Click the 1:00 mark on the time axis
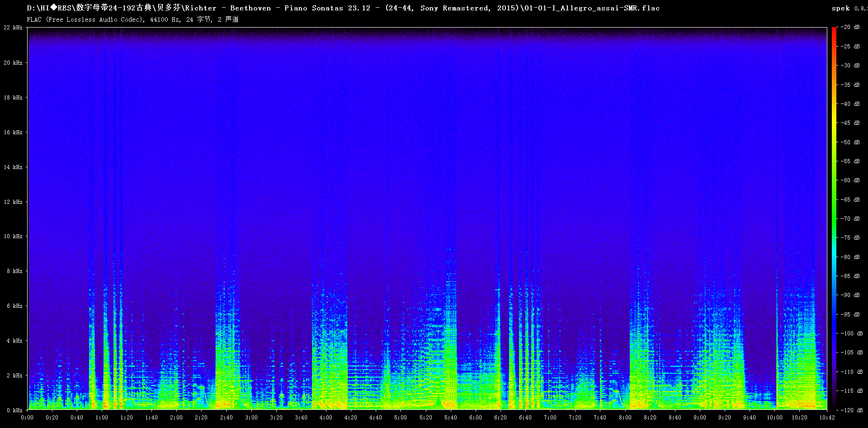Image resolution: width=868 pixels, height=428 pixels. pyautogui.click(x=102, y=418)
